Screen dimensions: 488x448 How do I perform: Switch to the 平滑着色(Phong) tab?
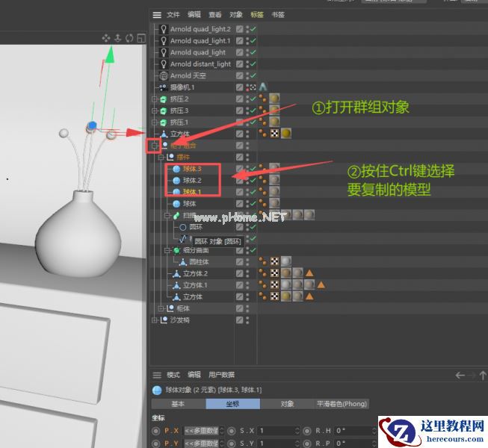coord(342,404)
